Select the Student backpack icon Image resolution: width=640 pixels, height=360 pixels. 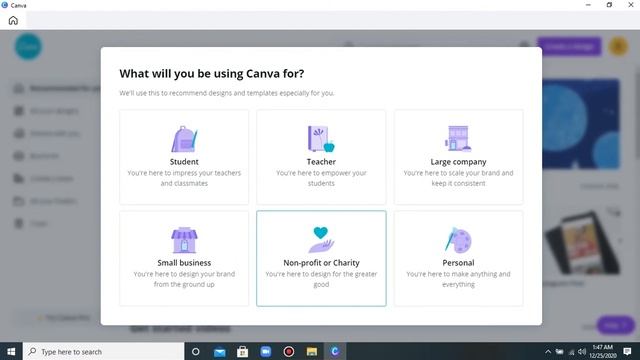(x=184, y=139)
